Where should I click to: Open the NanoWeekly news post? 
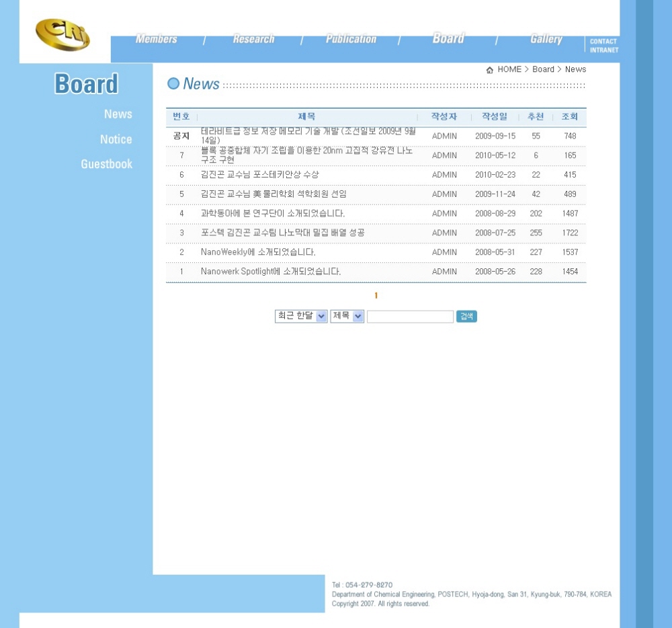[257, 252]
